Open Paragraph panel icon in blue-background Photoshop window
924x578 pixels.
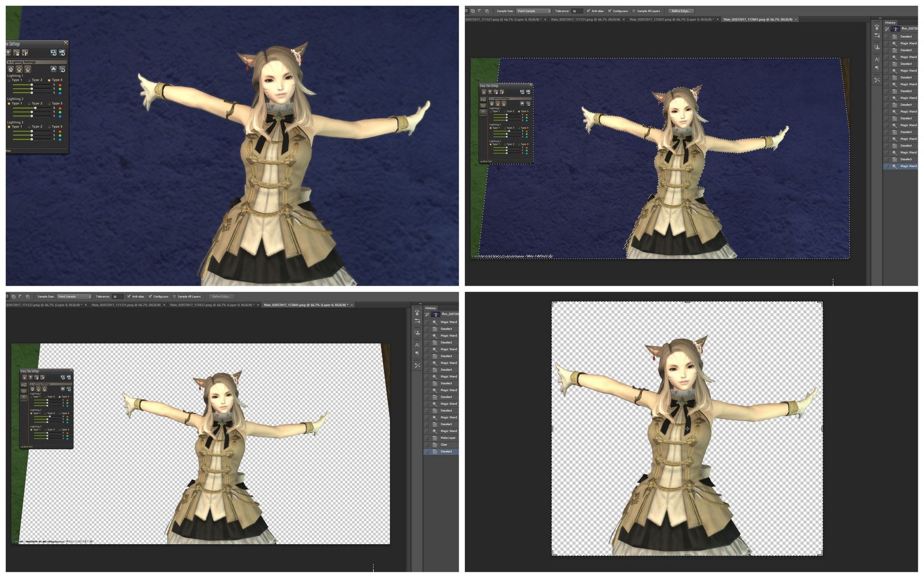coord(877,68)
